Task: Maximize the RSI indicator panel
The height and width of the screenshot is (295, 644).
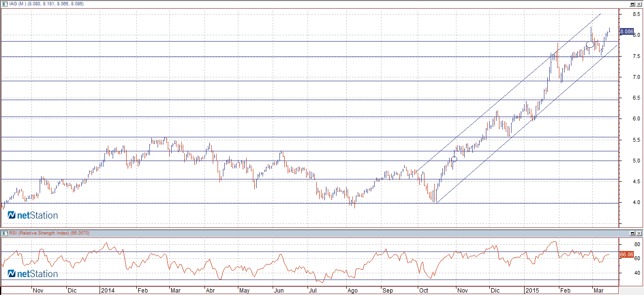Action: pyautogui.click(x=632, y=234)
